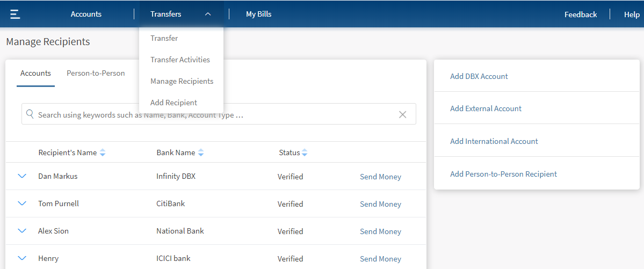
Task: Sort by Status column arrows
Action: click(305, 153)
